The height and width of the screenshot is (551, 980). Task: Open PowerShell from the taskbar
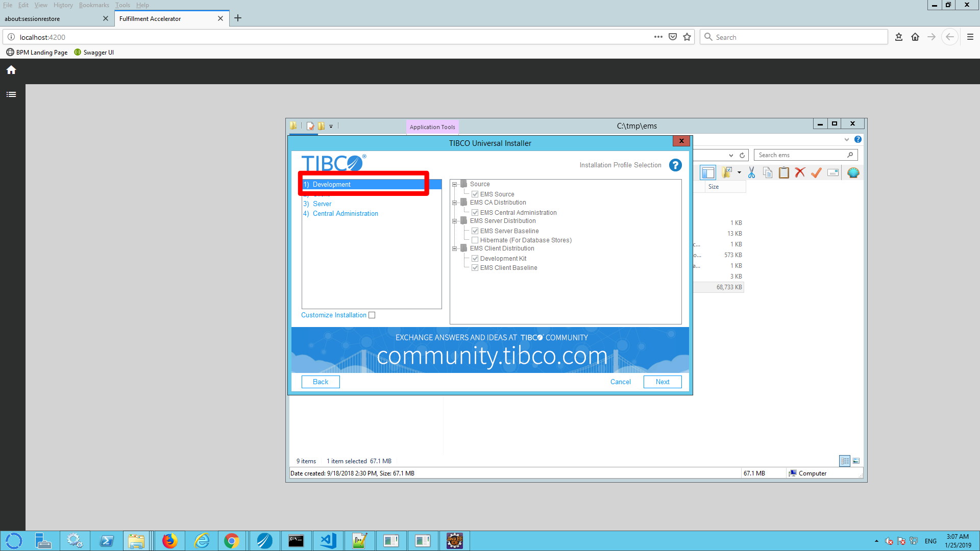pos(106,541)
